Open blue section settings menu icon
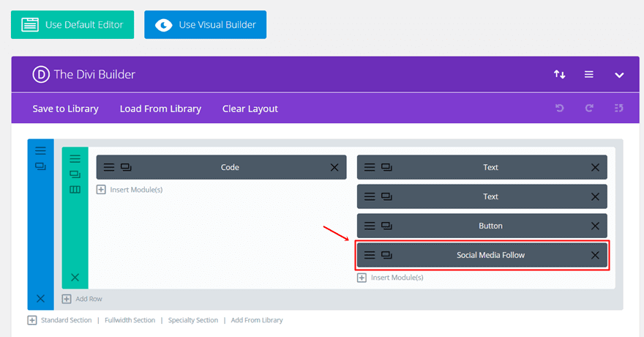 tap(40, 150)
